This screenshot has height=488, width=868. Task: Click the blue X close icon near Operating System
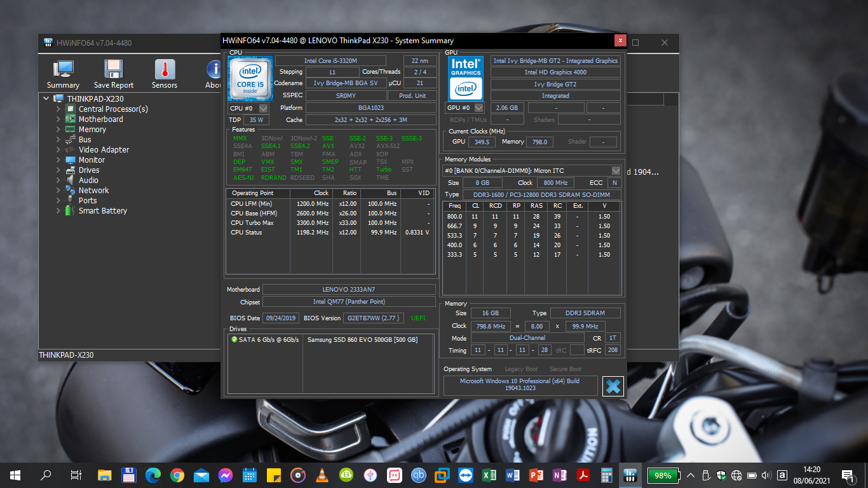coord(613,386)
